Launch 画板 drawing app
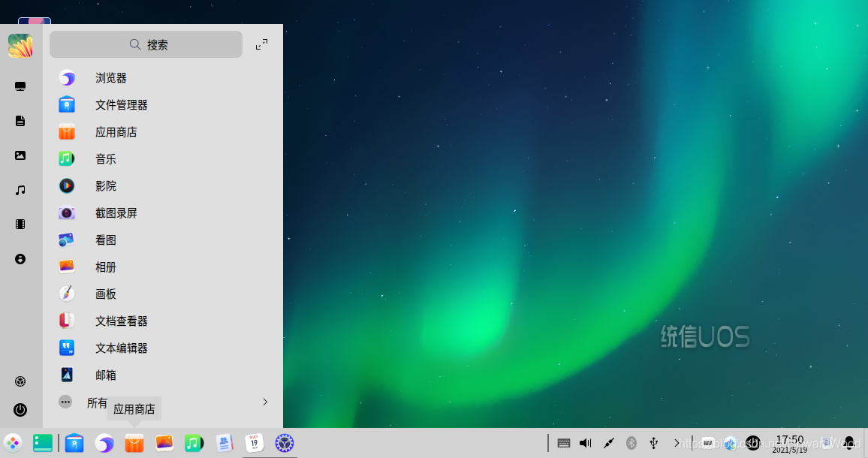This screenshot has width=868, height=458. (163, 294)
